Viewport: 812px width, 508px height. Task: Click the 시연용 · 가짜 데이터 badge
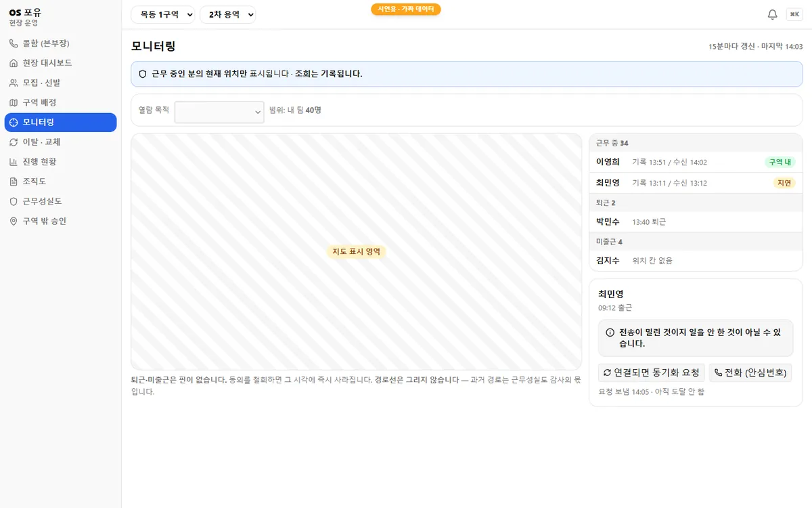(x=406, y=9)
